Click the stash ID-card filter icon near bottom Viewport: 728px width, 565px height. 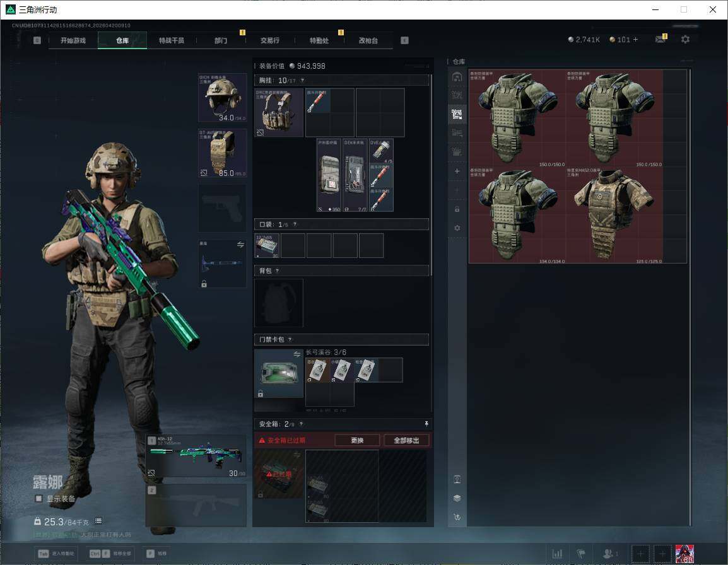tap(457, 479)
